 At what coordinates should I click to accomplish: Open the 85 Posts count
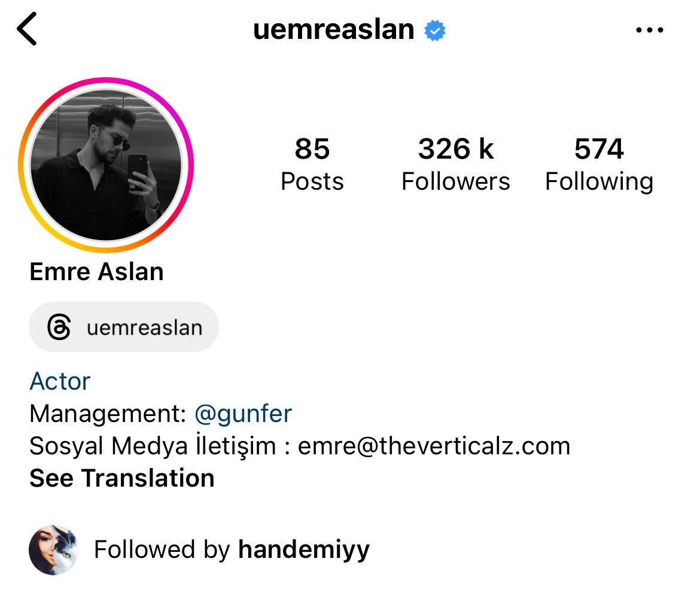[312, 164]
